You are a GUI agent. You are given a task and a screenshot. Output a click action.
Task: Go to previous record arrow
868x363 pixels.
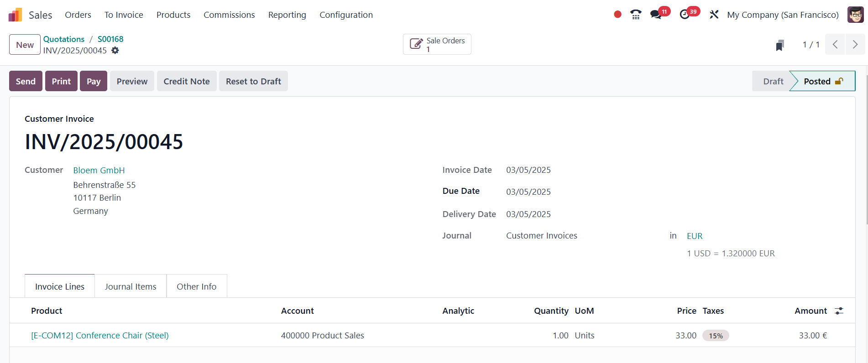[x=835, y=45]
